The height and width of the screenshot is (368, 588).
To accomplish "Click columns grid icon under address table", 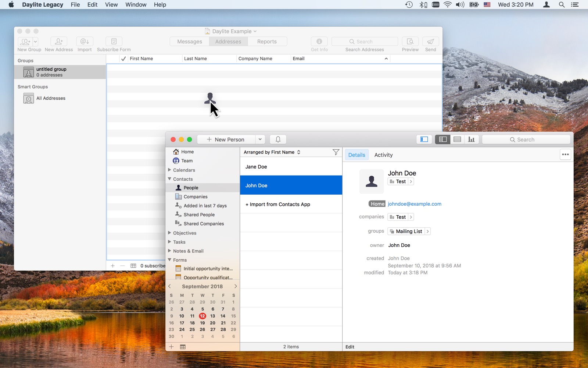I will (133, 266).
